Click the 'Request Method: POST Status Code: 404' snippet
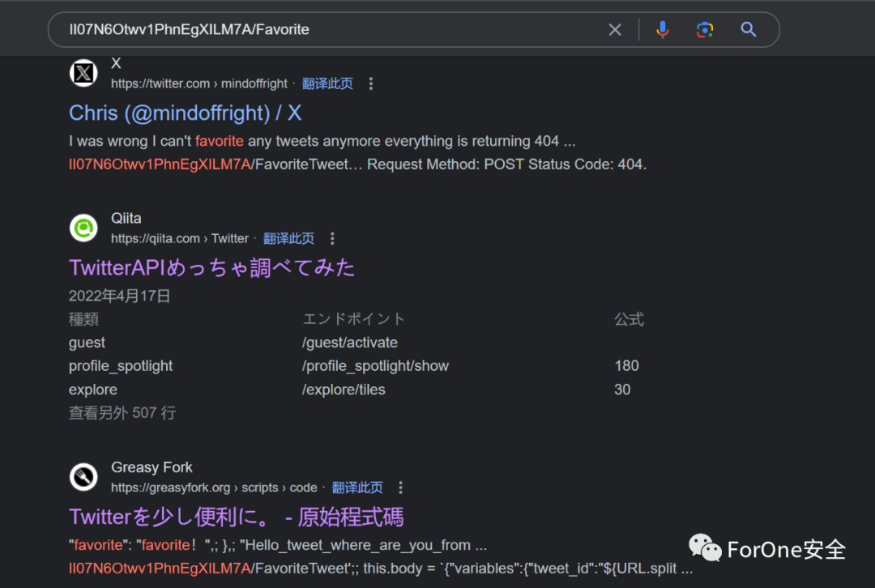 506,164
